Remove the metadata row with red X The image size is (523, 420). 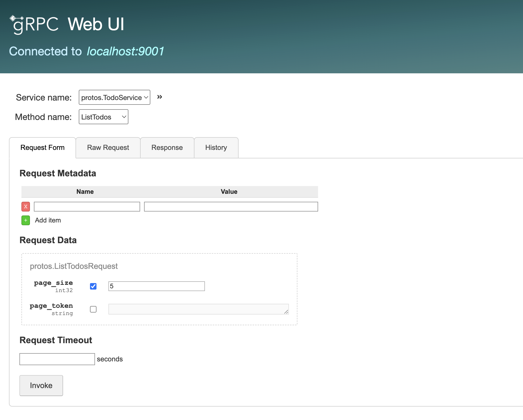25,207
